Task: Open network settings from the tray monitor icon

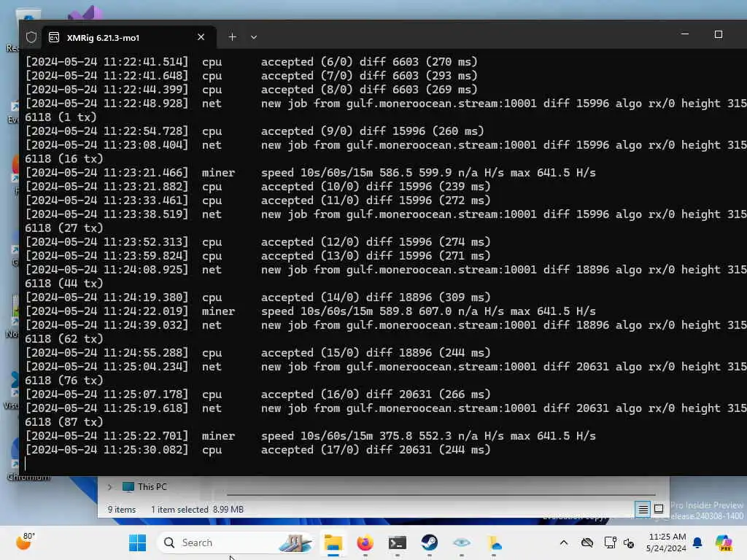Action: pyautogui.click(x=609, y=542)
